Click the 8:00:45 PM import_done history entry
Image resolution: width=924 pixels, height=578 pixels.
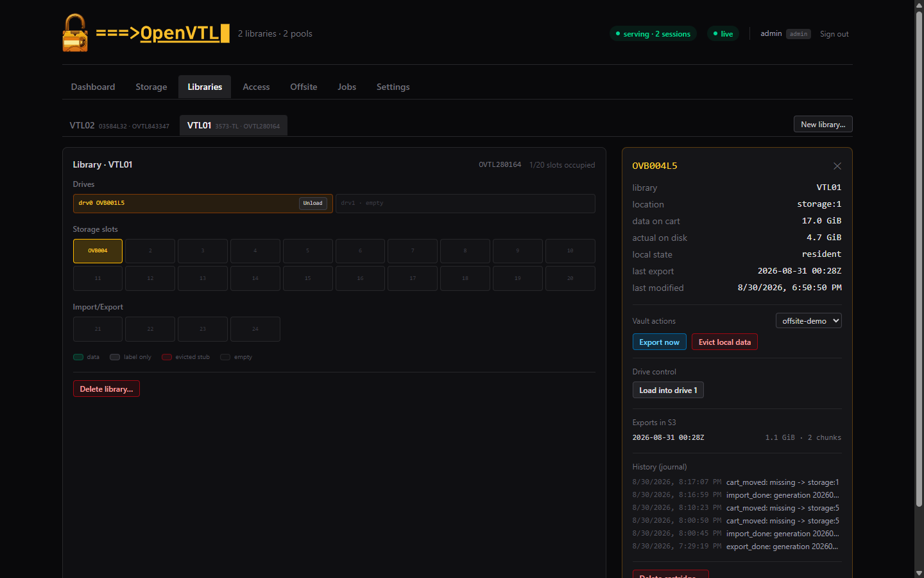tap(737, 534)
